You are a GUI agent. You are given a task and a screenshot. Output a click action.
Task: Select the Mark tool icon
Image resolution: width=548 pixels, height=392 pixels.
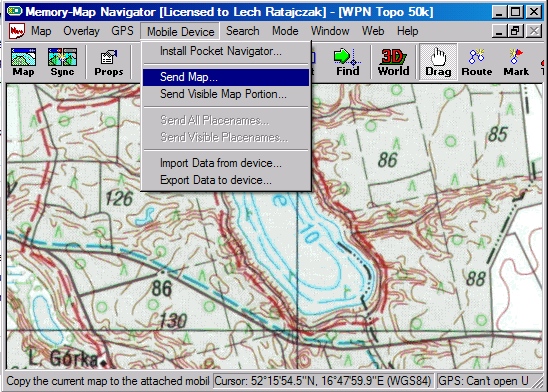point(516,62)
